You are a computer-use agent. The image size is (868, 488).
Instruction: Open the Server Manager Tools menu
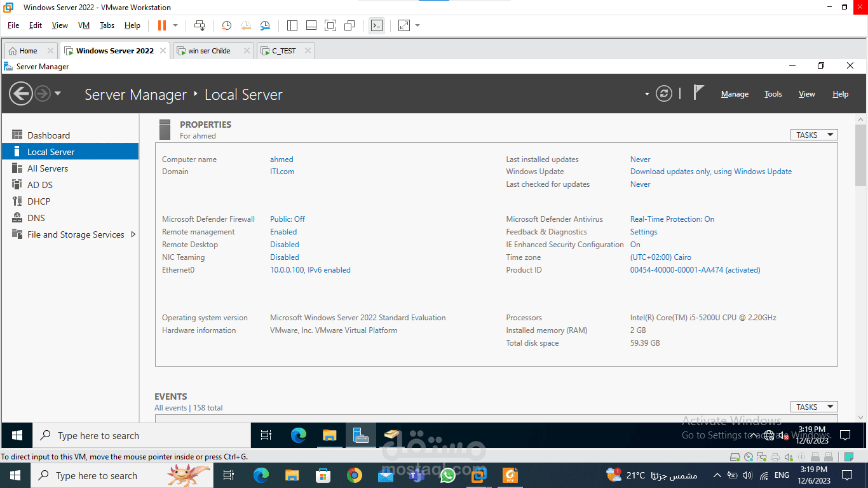pyautogui.click(x=773, y=94)
